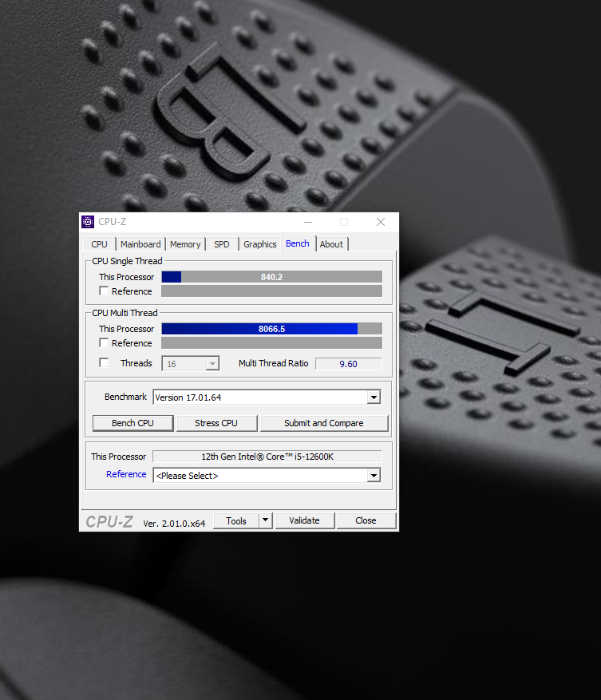
Task: Click the CPU Single Thread group label
Action: (x=127, y=261)
